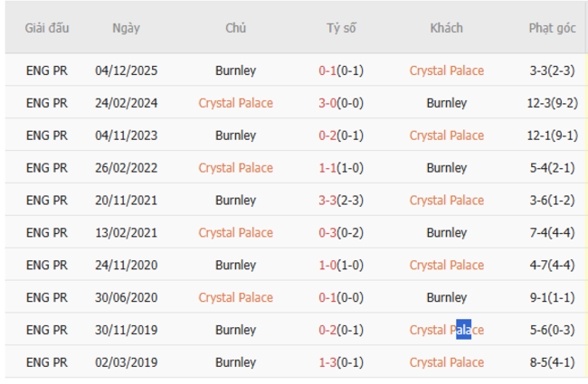Image resolution: width=588 pixels, height=384 pixels.
Task: Open the 1-3 score from 02/03/2019
Action: point(341,362)
